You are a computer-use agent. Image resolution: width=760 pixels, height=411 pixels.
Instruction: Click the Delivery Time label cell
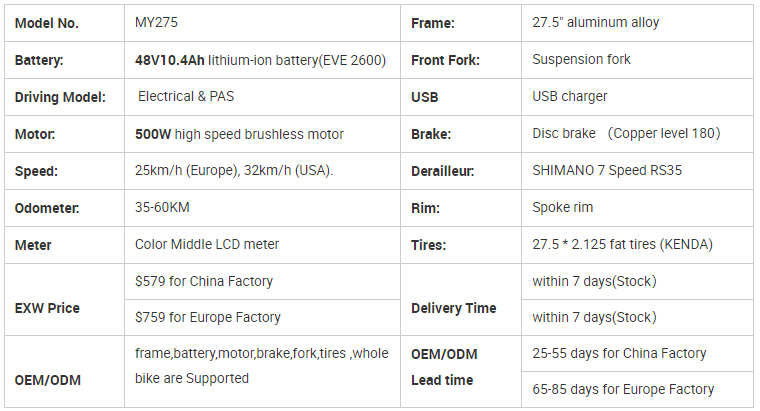pos(461,300)
